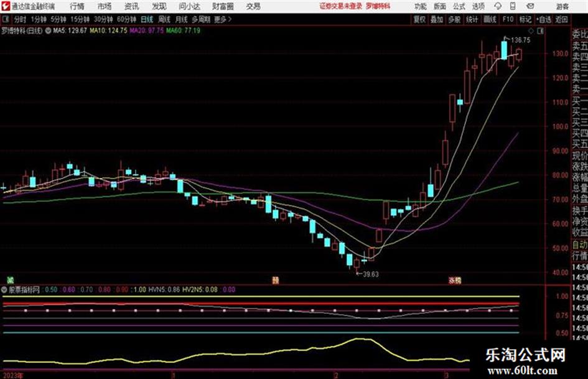Screen dimensions: 588x379
Task: Switch to 分时 chart period
Action: click(21, 19)
